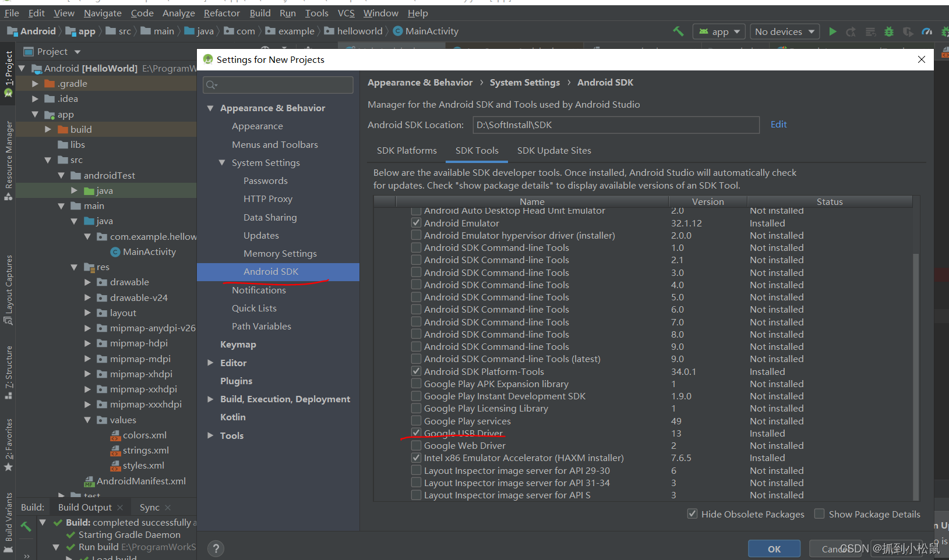This screenshot has height=560, width=949.
Task: Click the settings search input field
Action: tap(278, 85)
